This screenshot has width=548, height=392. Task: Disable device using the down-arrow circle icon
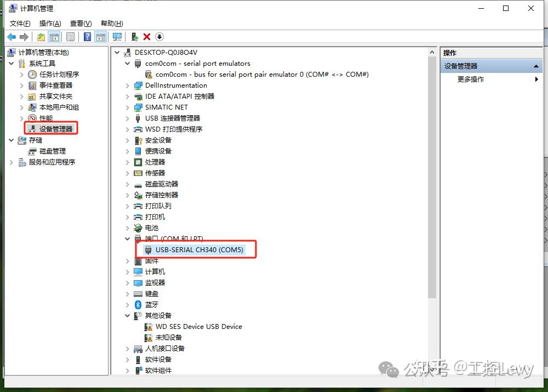point(159,36)
